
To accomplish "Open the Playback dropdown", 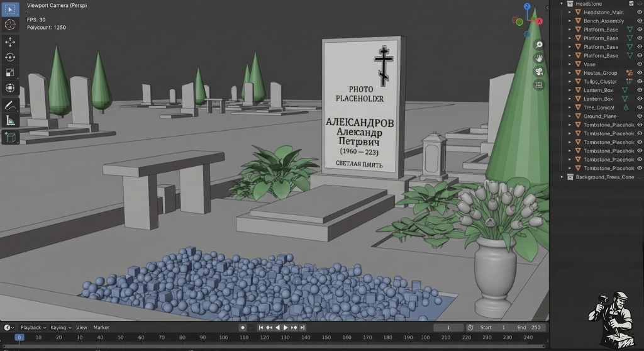I will point(33,328).
